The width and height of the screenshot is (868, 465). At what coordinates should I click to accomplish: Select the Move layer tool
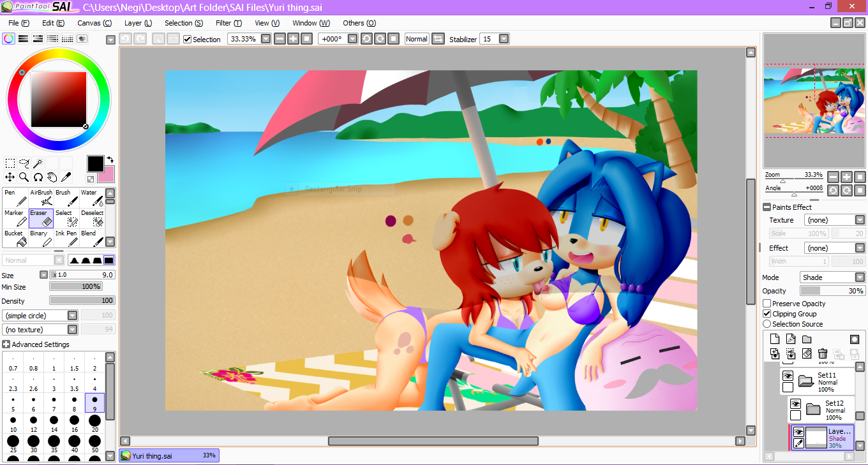click(10, 177)
